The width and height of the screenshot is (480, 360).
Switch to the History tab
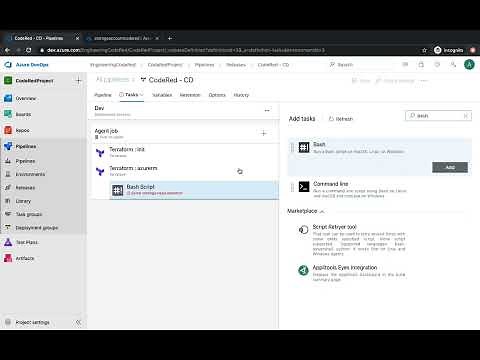pos(241,95)
